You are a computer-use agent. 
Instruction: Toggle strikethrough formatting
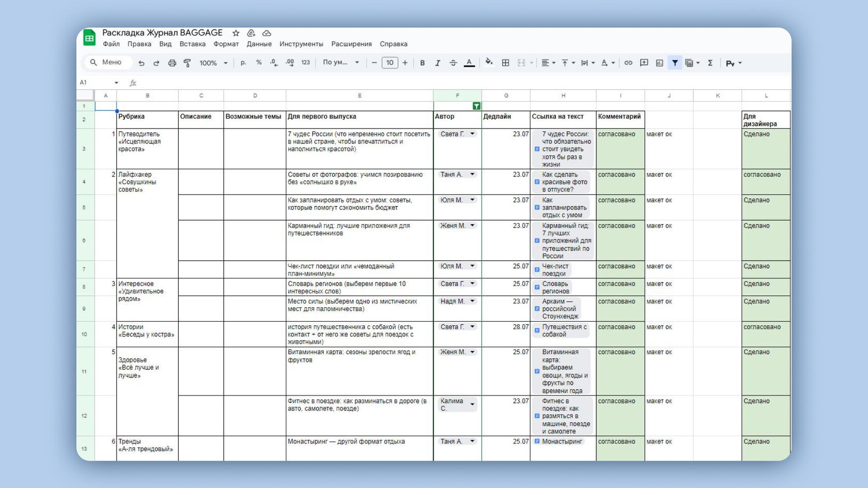pyautogui.click(x=453, y=63)
